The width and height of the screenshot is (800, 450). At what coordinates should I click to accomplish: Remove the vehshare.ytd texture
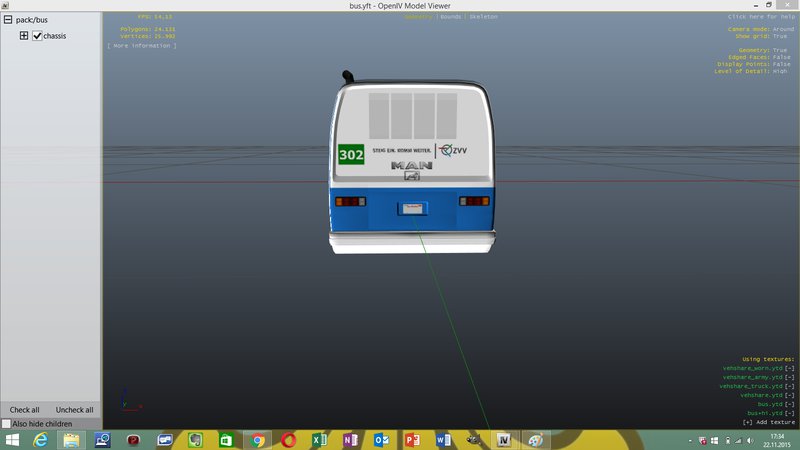pyautogui.click(x=790, y=395)
